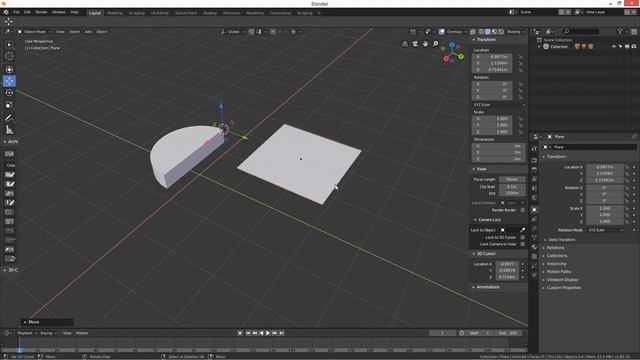The image size is (640, 360).
Task: Toggle camera view viewport icon
Action: click(415, 44)
